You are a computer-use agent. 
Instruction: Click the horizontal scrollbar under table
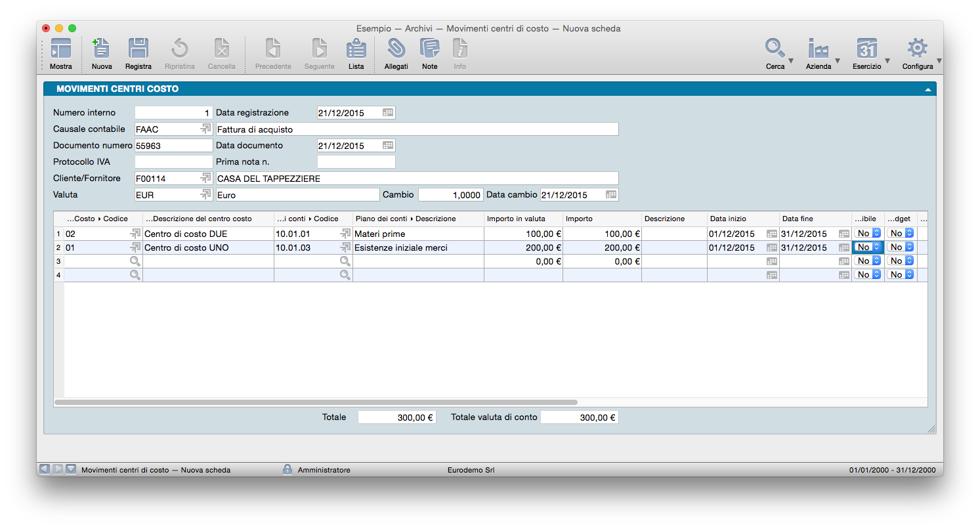click(x=316, y=402)
